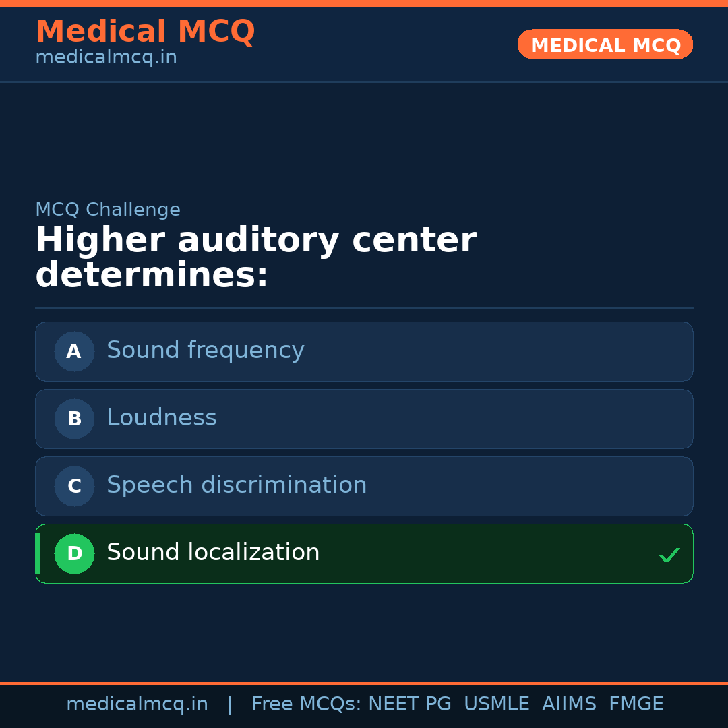
Task: Click the orange MEDICAL MCQ badge
Action: pos(605,44)
